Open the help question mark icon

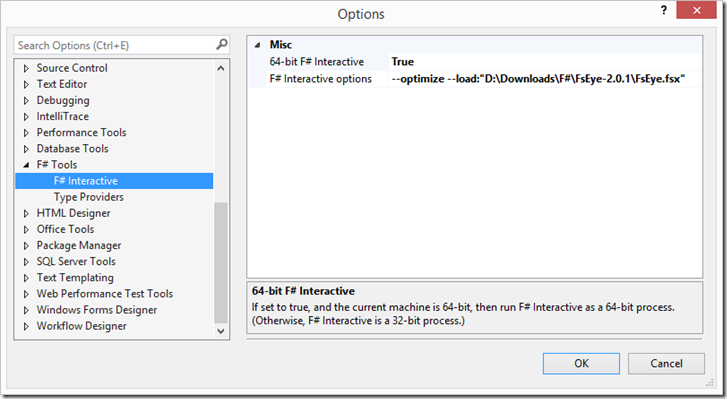664,10
